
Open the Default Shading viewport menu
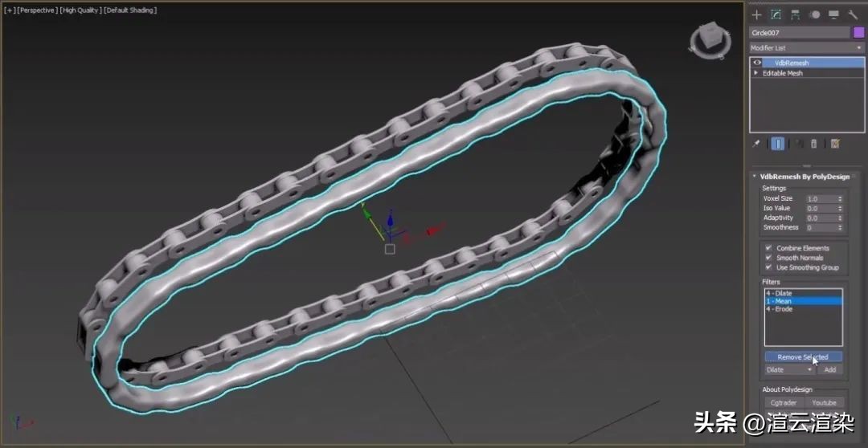130,10
